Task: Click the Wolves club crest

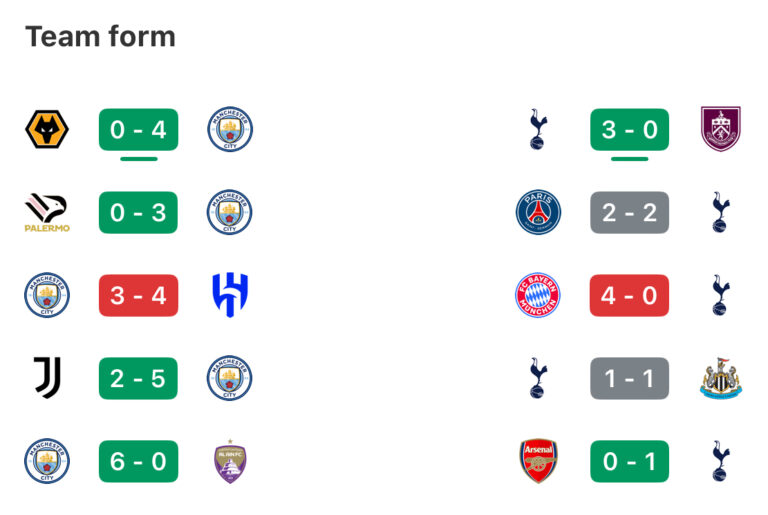Action: pyautogui.click(x=46, y=130)
